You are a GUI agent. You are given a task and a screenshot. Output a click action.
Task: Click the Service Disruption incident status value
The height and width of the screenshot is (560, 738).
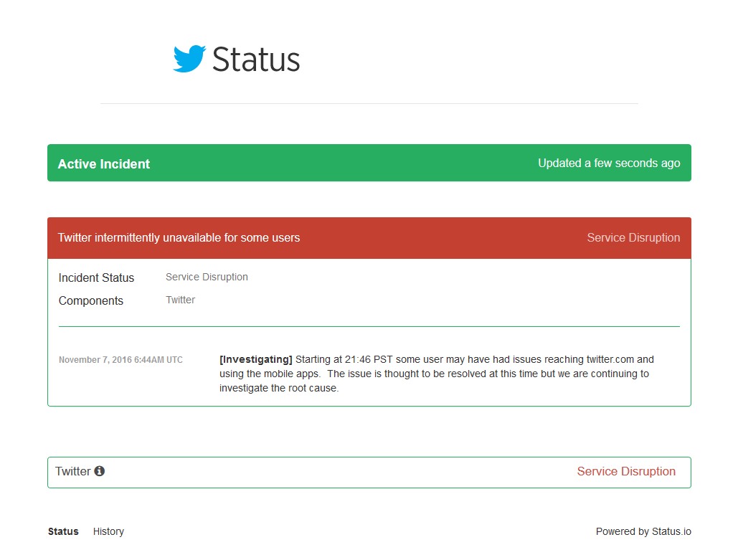tap(207, 277)
